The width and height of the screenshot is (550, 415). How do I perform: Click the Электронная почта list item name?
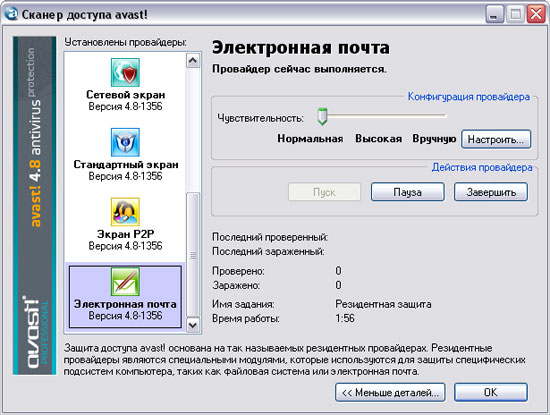click(x=125, y=304)
